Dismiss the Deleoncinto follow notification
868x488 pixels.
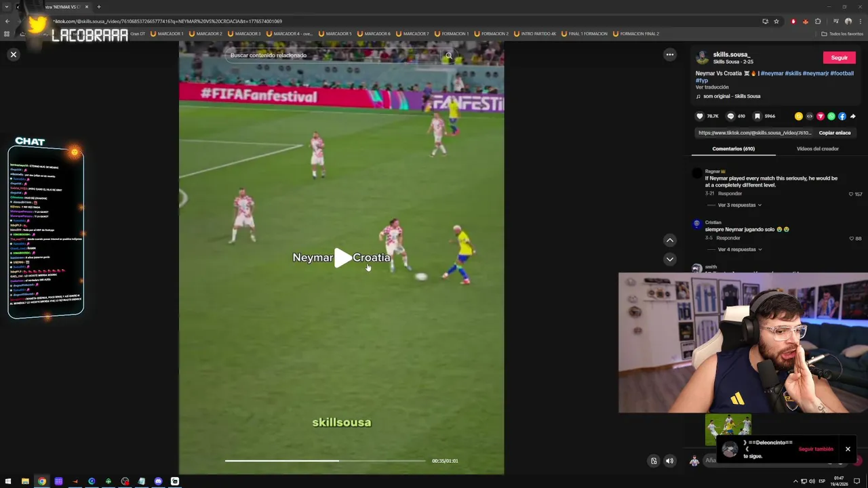point(848,449)
